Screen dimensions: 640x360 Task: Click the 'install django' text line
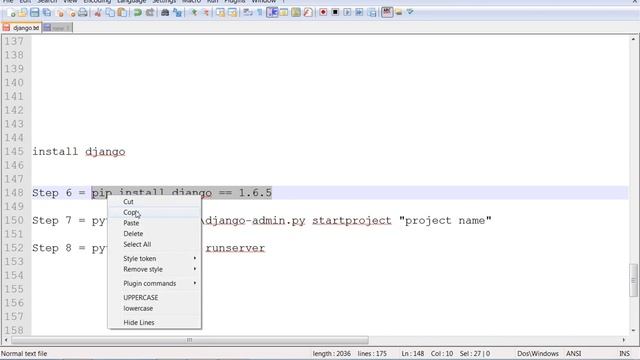[x=79, y=151]
